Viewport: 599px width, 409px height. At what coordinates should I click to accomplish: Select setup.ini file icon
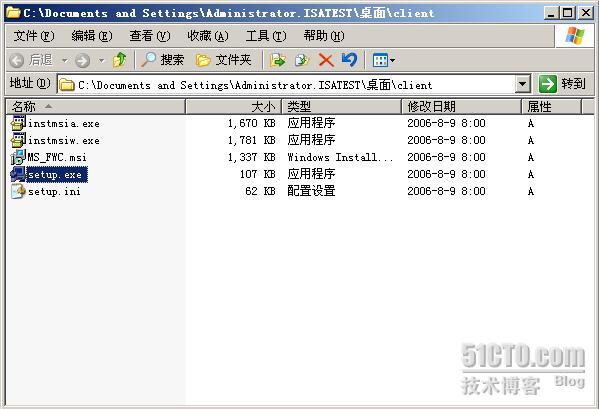[18, 191]
